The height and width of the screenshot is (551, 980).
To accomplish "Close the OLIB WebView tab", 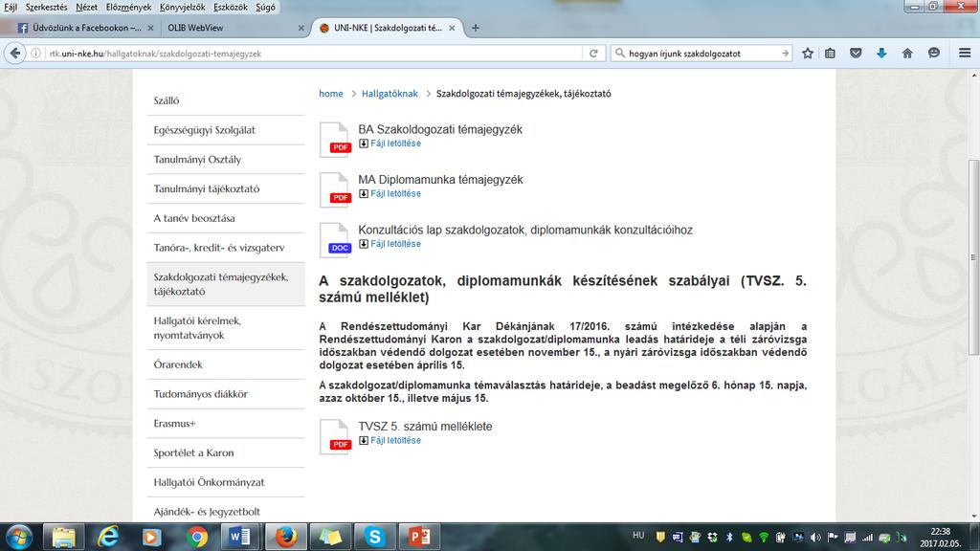I will (x=301, y=28).
